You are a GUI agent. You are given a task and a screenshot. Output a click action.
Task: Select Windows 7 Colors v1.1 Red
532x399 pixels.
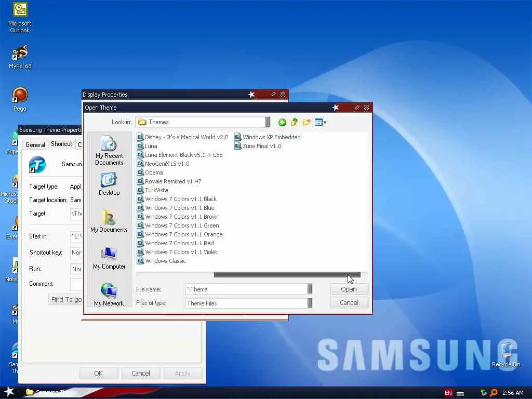click(176, 243)
